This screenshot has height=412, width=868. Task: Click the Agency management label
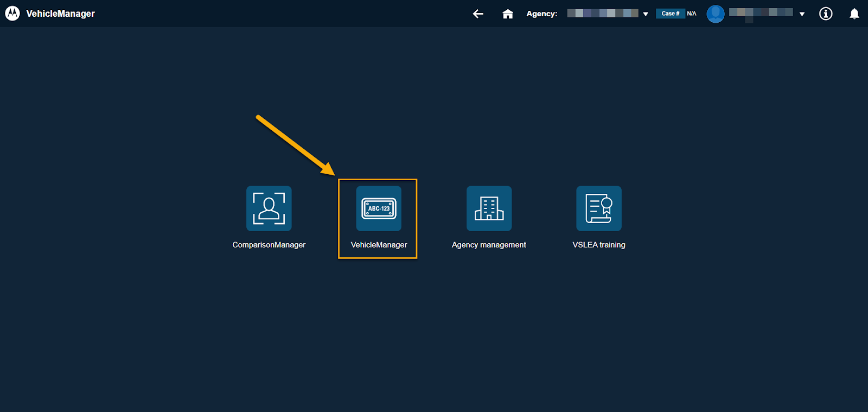(489, 245)
